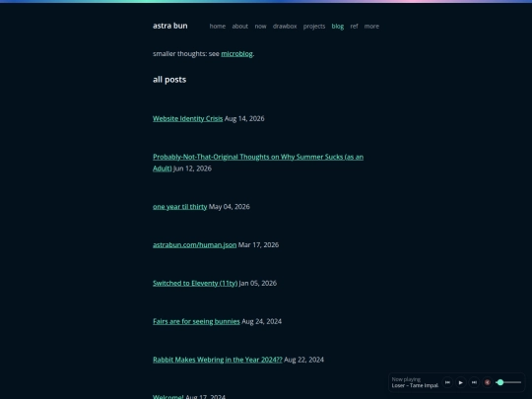Click the Mar 17, 2026 date
This screenshot has width=532, height=399.
(x=258, y=244)
